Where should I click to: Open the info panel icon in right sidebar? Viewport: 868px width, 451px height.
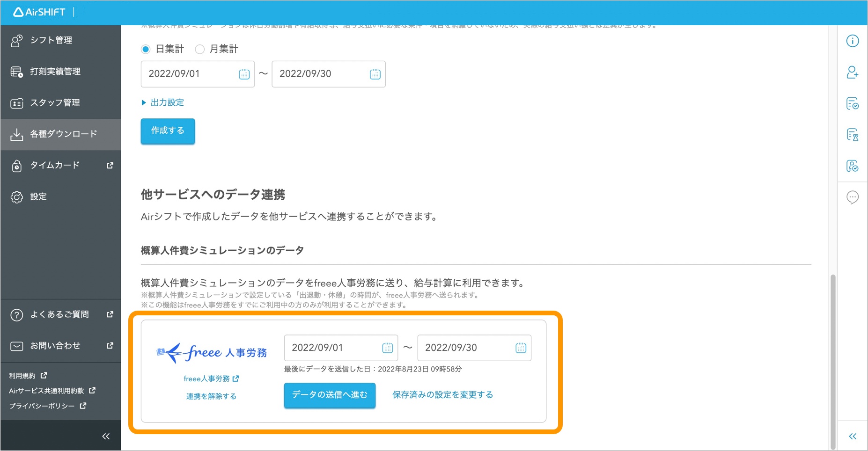[x=853, y=41]
